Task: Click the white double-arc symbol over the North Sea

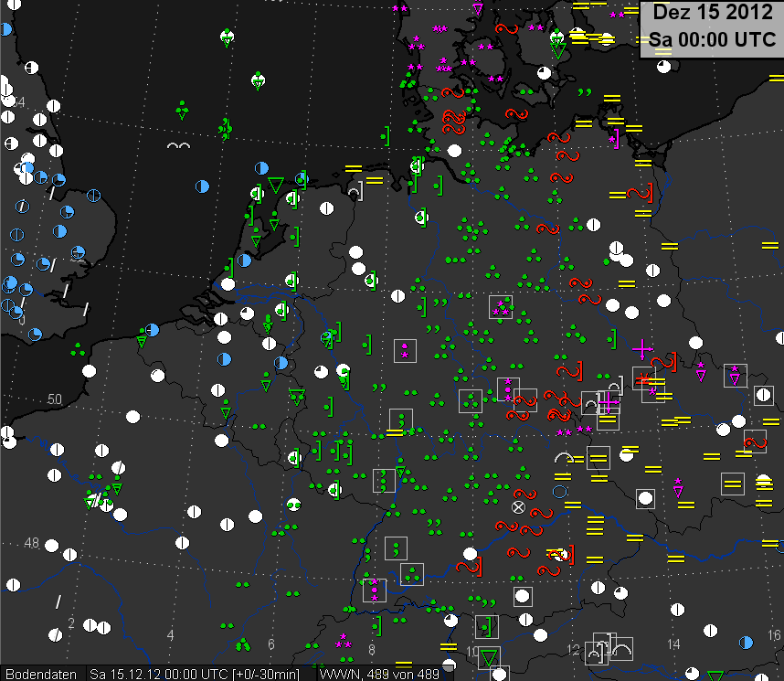Action: point(178,146)
